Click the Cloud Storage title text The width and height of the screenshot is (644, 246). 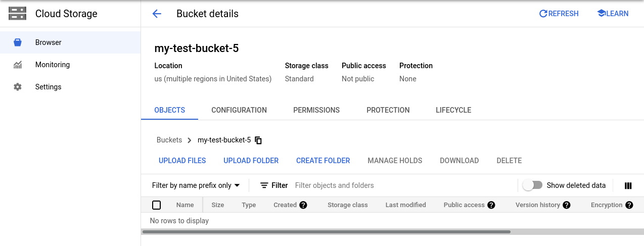pyautogui.click(x=66, y=14)
